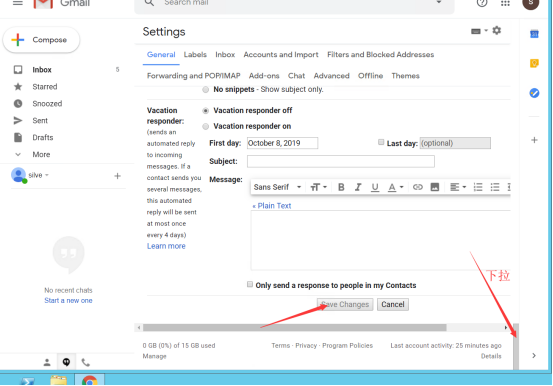The width and height of the screenshot is (553, 386).
Task: Click the search magnifier icon
Action: [x=149, y=3]
